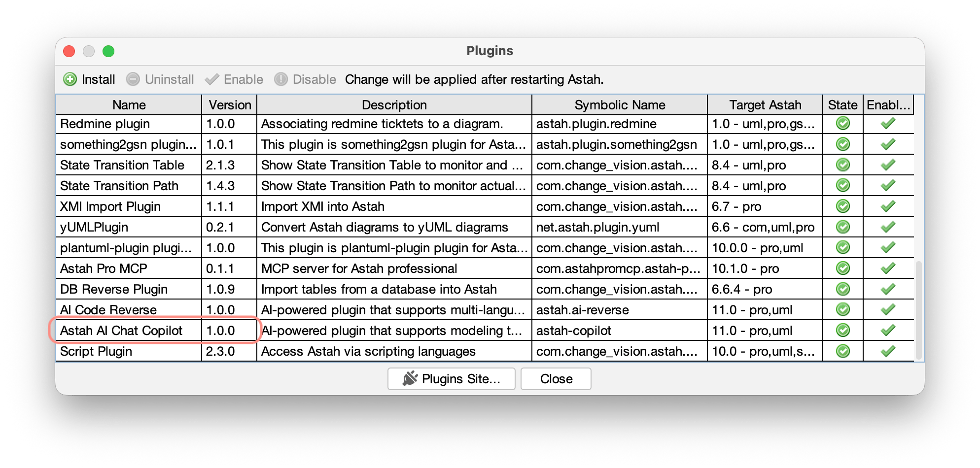
Task: Click the State icon for Astah AI Chat Copilot
Action: [842, 330]
